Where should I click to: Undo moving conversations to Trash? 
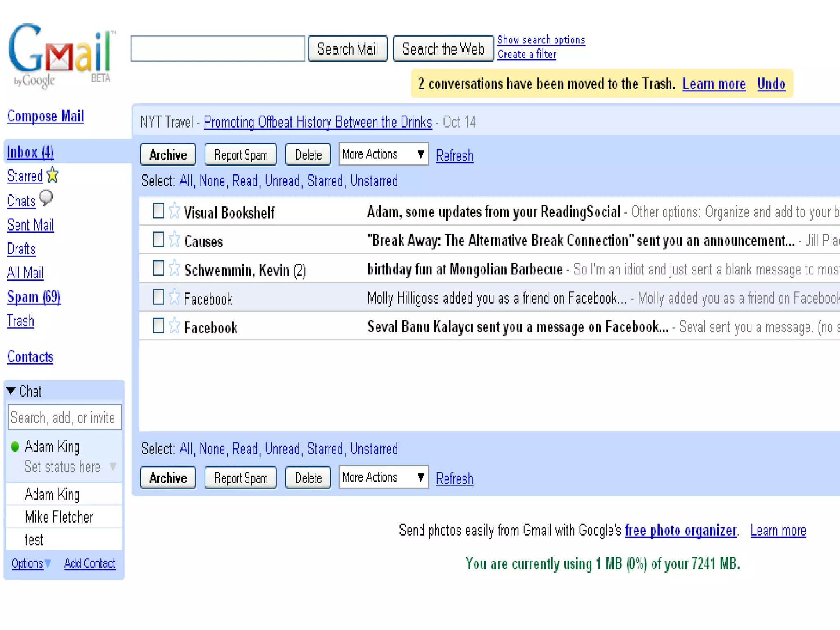click(x=771, y=84)
